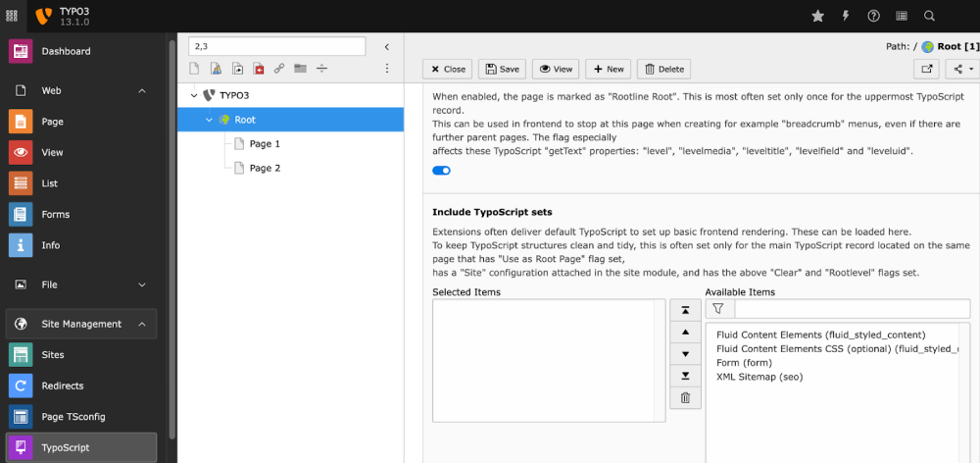Add Form (form) TypoScript set
The height and width of the screenshot is (463, 980).
click(x=744, y=363)
